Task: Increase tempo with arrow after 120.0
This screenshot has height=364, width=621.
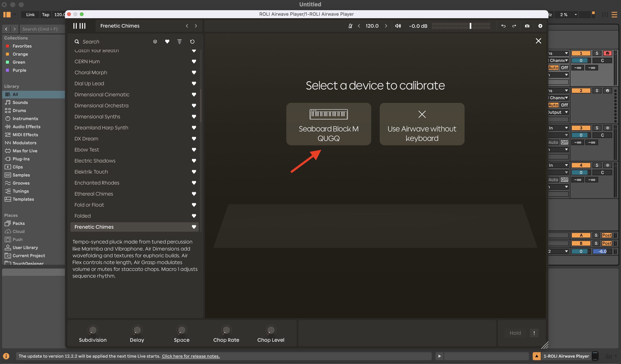Action: point(386,26)
